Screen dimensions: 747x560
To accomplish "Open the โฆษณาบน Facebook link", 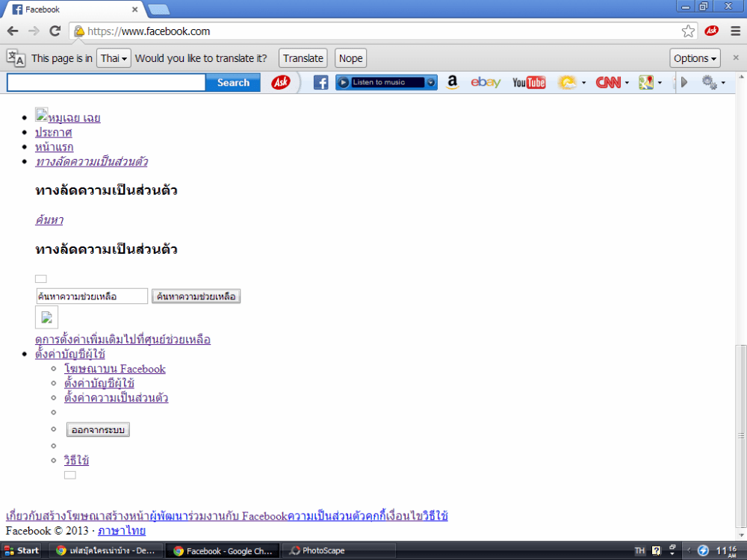I will [115, 369].
